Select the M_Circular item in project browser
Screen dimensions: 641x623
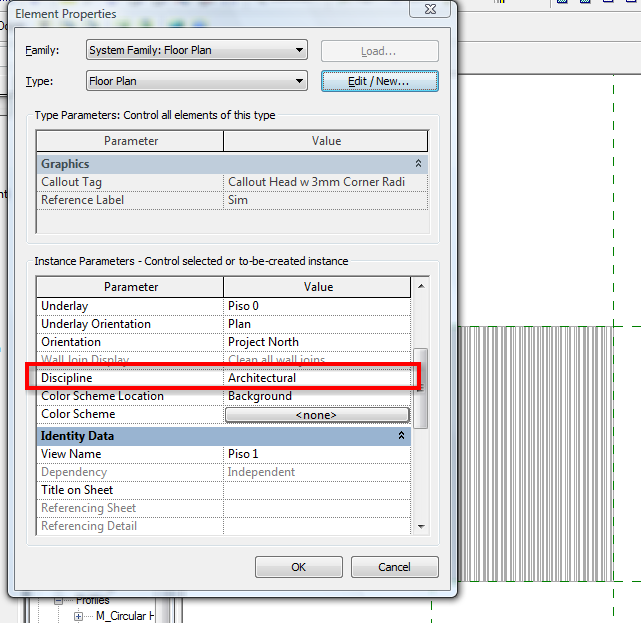[125, 616]
